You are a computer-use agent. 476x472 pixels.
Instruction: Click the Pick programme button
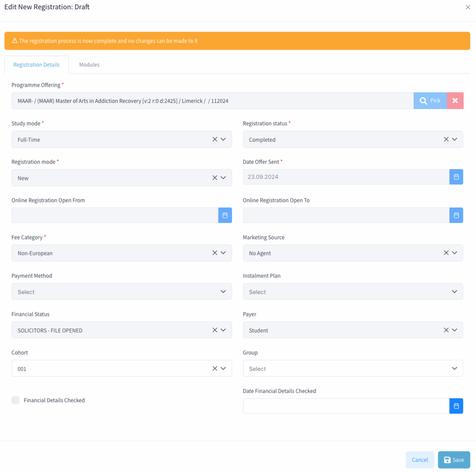coord(430,101)
